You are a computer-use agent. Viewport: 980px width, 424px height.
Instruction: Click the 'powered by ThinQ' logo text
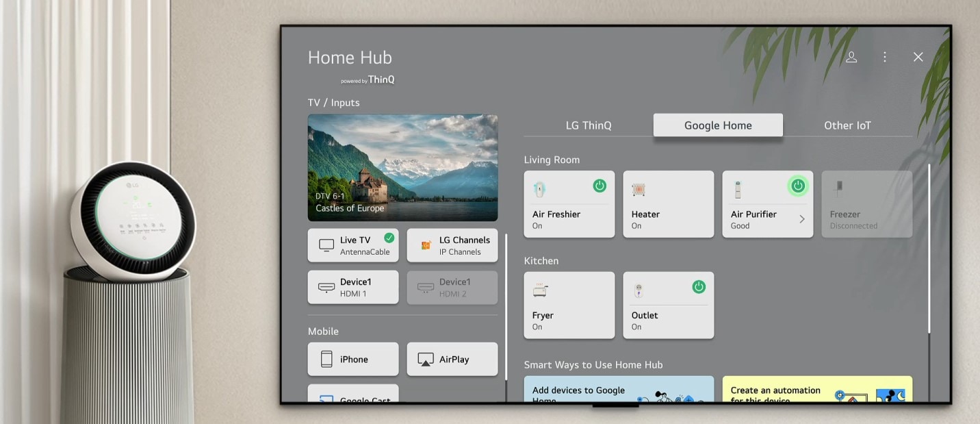367,79
